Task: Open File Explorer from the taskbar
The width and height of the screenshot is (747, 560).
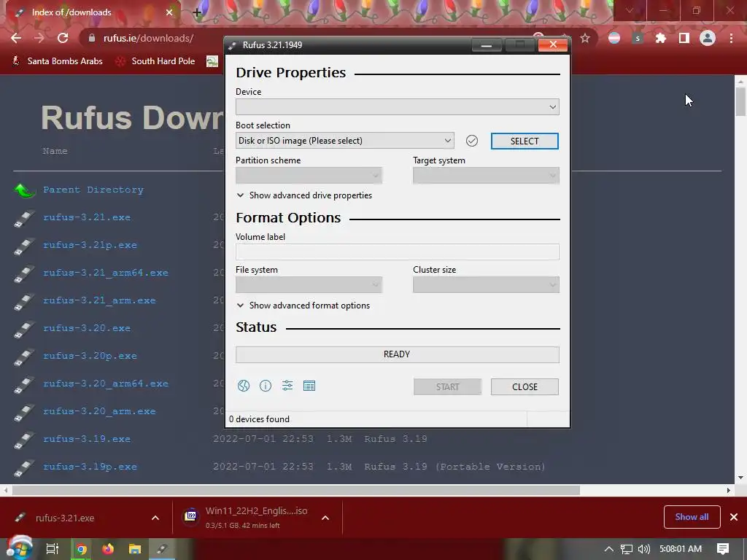Action: [x=135, y=549]
